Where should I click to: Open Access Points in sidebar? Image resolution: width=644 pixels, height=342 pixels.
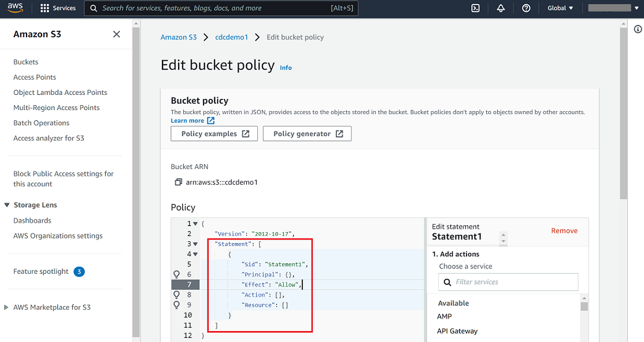35,77
